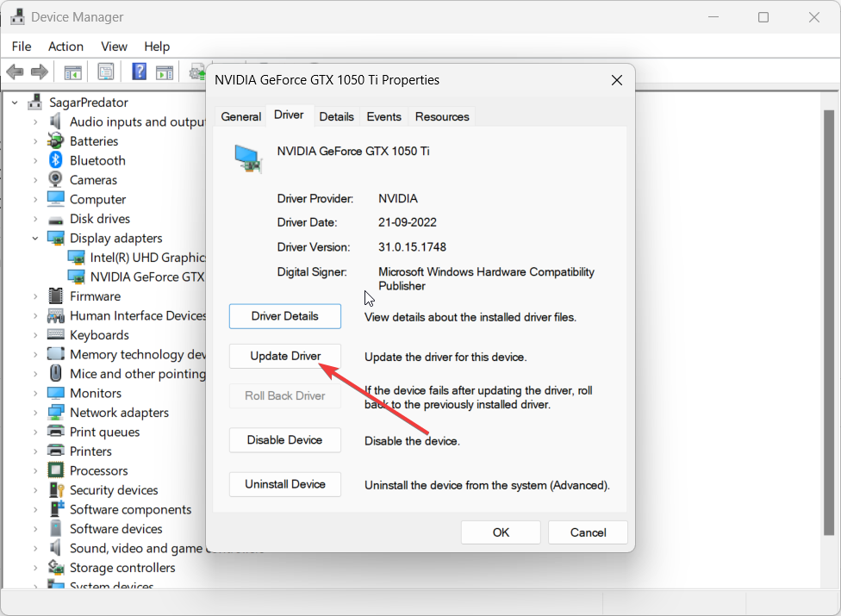
Task: Expand the Processors category
Action: (34, 470)
